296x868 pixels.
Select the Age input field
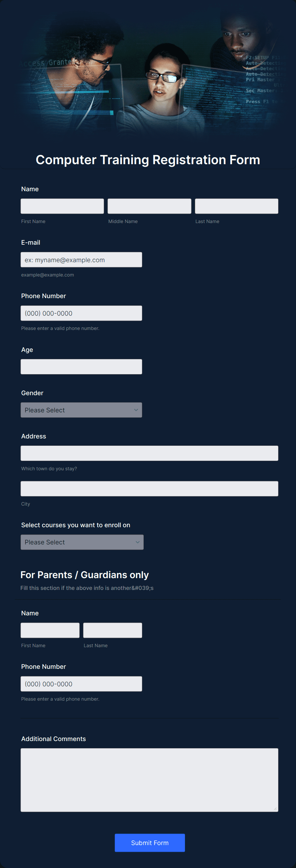tap(81, 366)
